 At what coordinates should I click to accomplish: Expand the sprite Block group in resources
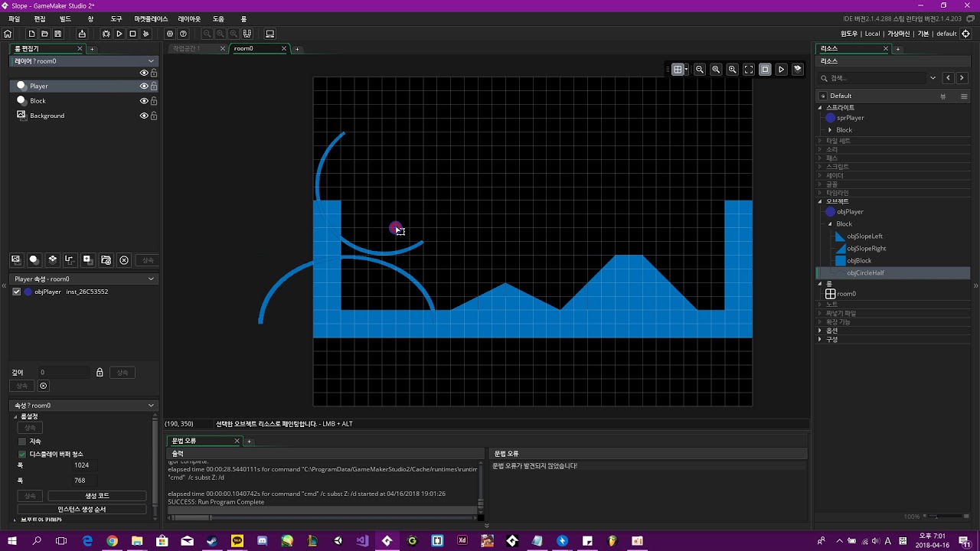[831, 130]
